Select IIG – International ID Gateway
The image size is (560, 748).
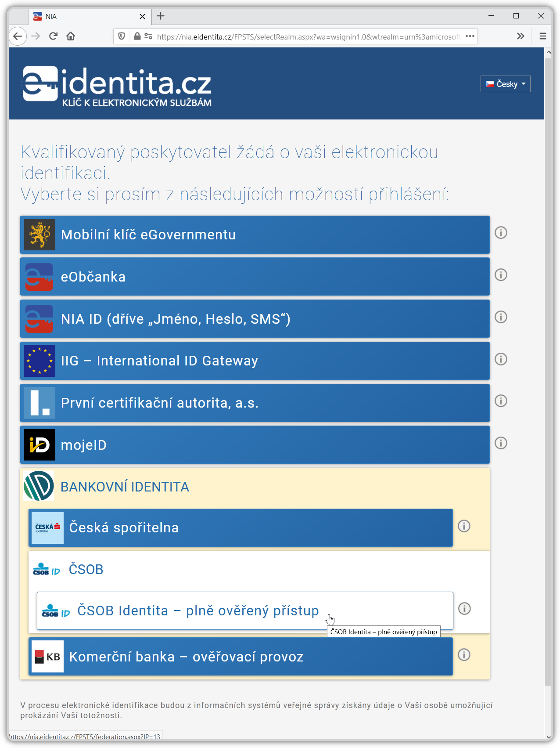[x=255, y=361]
